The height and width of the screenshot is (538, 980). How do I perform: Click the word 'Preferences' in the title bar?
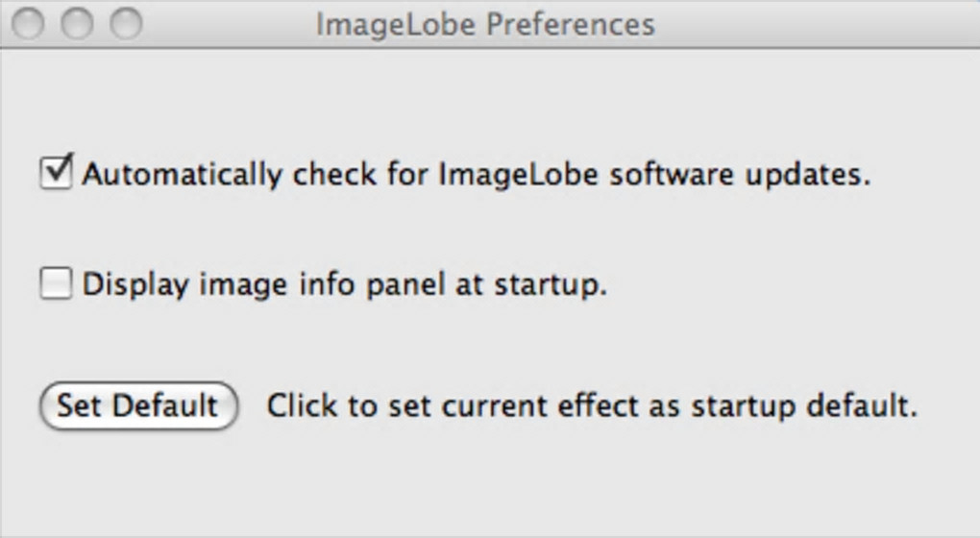coord(570,24)
